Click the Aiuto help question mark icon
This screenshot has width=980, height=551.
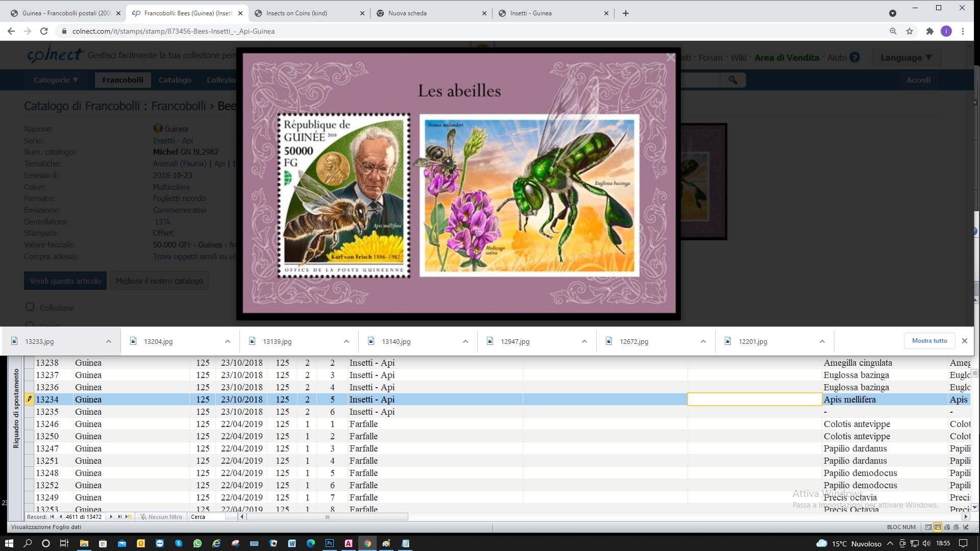tap(855, 58)
